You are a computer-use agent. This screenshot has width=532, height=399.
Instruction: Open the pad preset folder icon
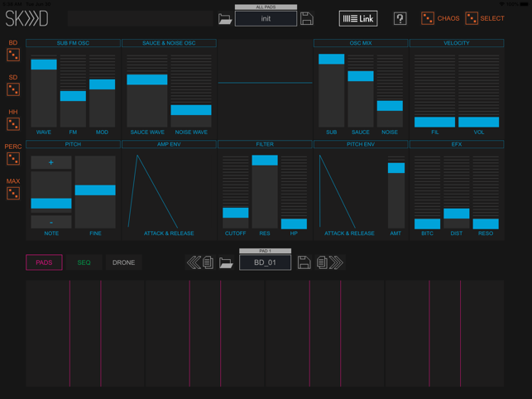click(x=226, y=262)
